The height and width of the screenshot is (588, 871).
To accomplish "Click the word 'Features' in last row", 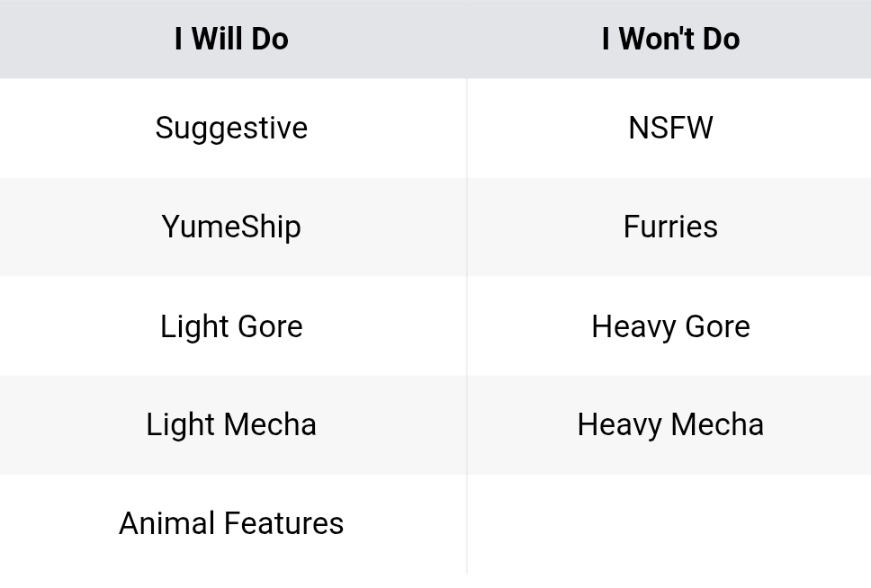I will coord(283,523).
